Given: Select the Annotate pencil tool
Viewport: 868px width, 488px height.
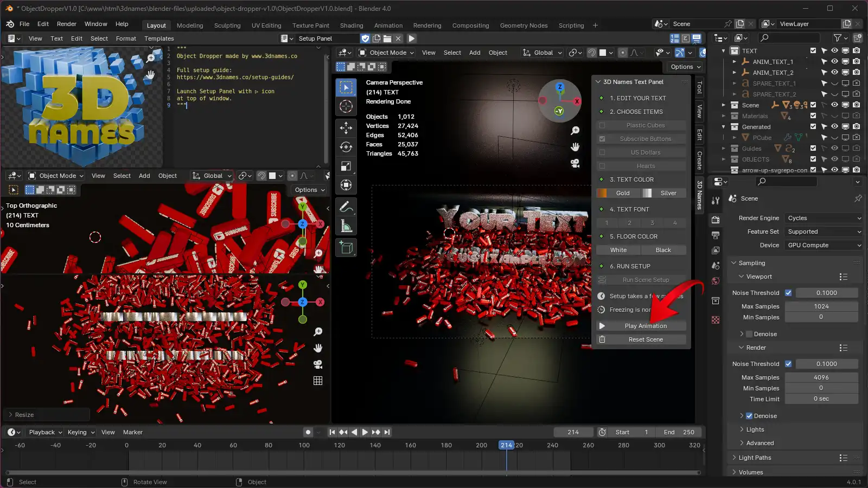Looking at the screenshot, I should [x=346, y=207].
